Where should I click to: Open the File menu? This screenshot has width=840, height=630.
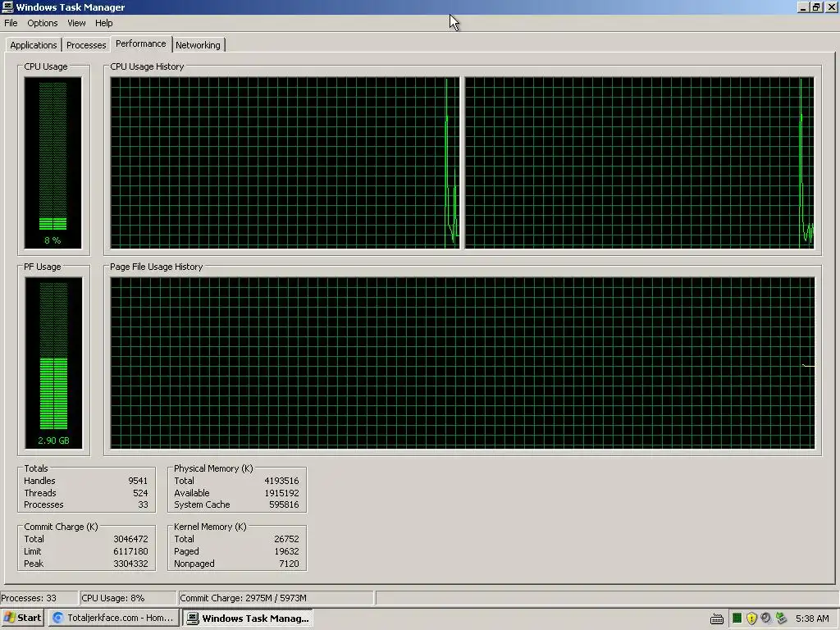click(x=11, y=23)
